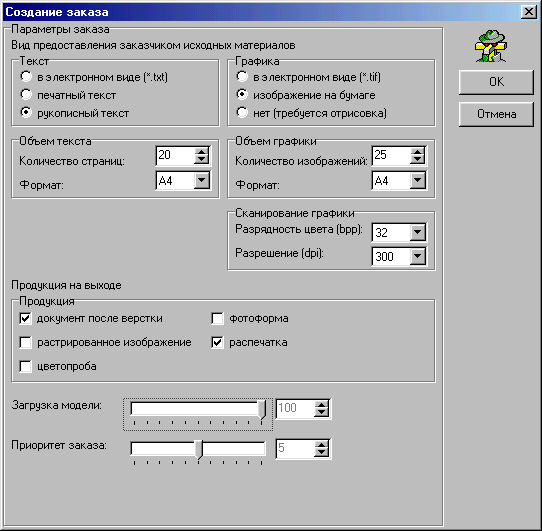
Task: Click the Отмена button
Action: click(x=496, y=114)
